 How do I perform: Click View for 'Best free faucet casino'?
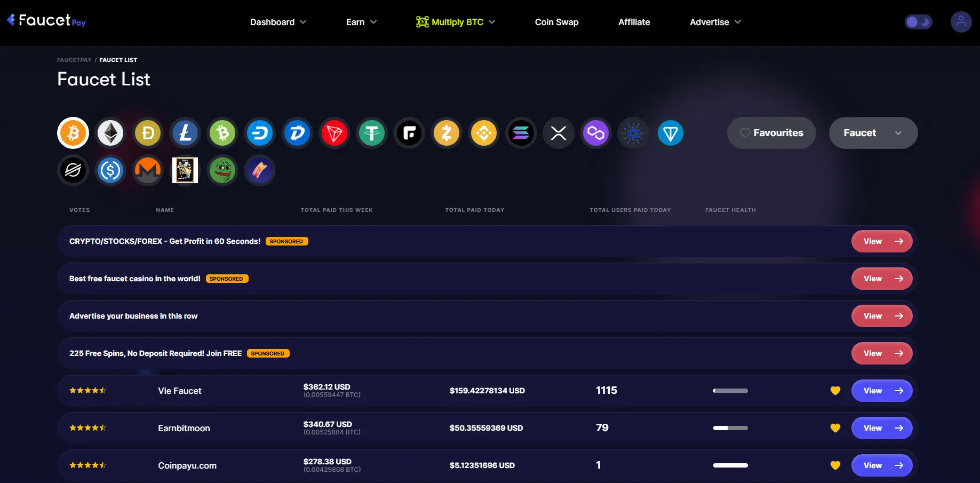(882, 279)
